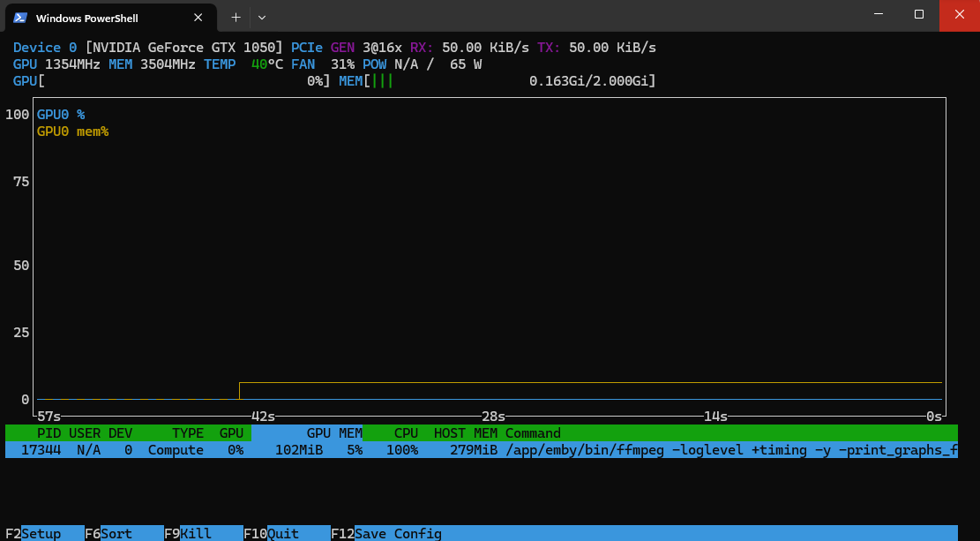Screen dimensions: 980x541
Task: Close the terminal window
Action: tap(960, 14)
